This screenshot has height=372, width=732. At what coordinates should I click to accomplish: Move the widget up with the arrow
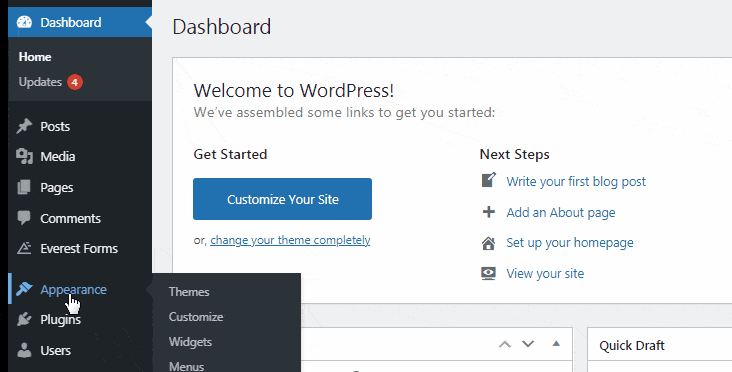505,344
